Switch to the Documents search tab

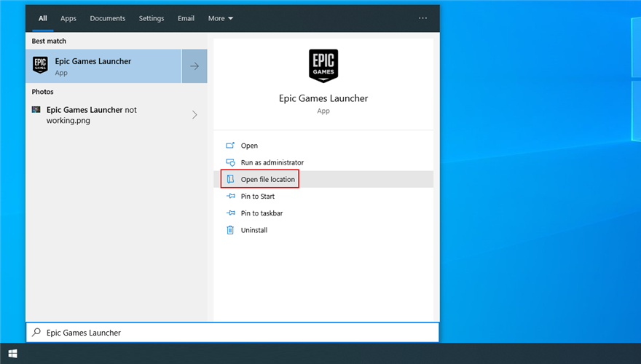(x=108, y=18)
